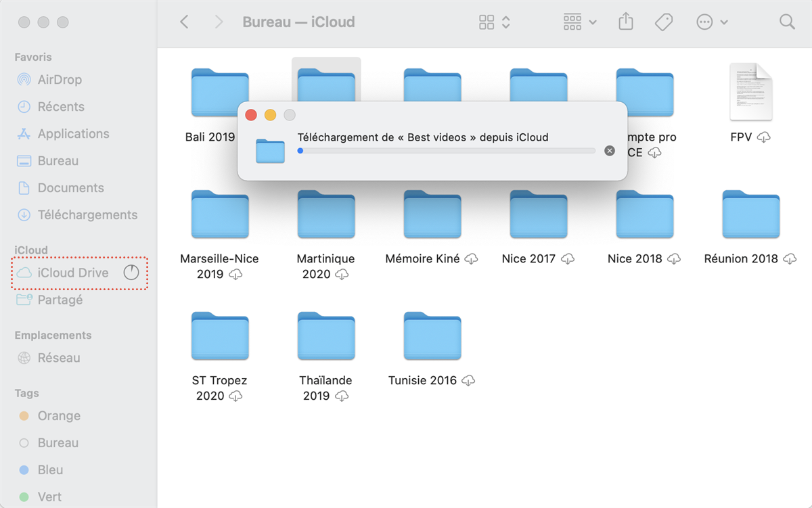Open the group-by options dropdown
The width and height of the screenshot is (812, 508).
coord(580,22)
